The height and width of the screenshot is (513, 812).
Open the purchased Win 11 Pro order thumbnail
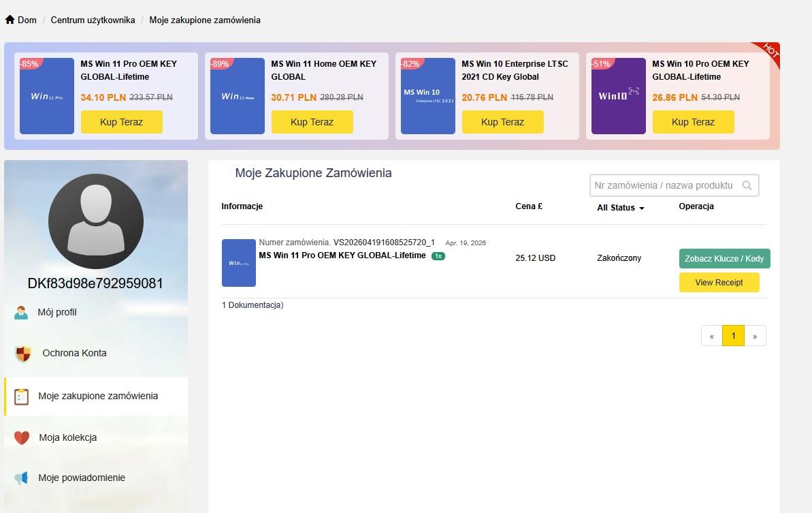coord(239,263)
